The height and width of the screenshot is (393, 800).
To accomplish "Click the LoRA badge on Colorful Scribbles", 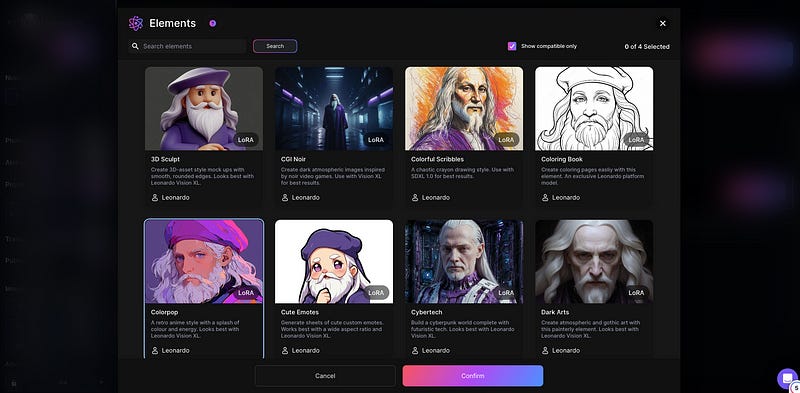I will click(x=506, y=140).
